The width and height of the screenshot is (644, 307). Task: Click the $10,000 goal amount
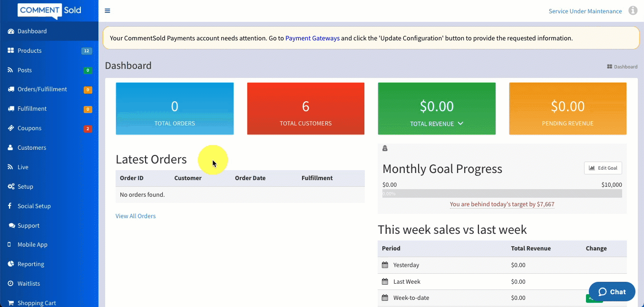612,185
